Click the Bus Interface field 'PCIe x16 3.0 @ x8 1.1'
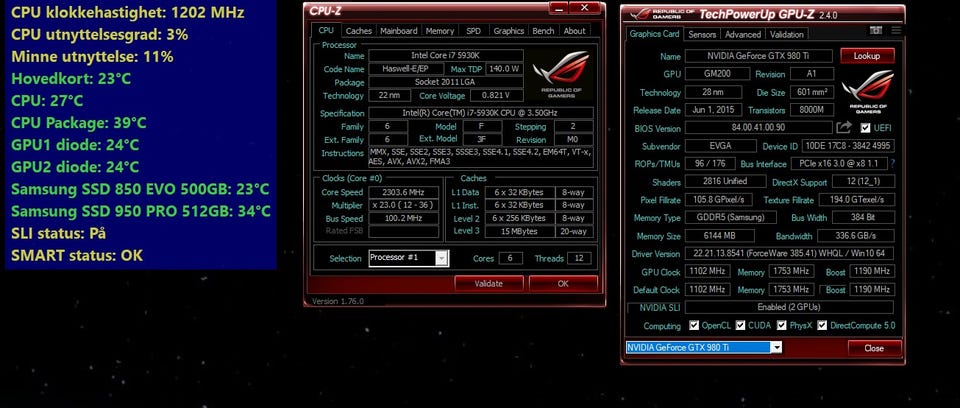 click(x=838, y=164)
